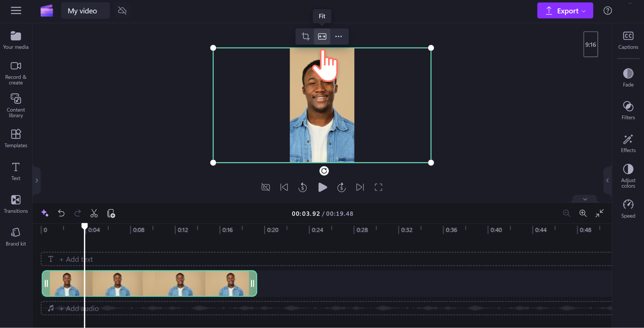Grab the right trim handle of clip
Viewport: 644px width, 328px height.
(252, 283)
